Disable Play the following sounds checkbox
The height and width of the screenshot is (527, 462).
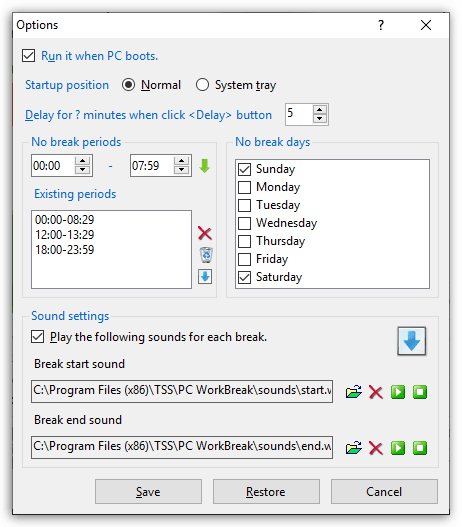(37, 337)
